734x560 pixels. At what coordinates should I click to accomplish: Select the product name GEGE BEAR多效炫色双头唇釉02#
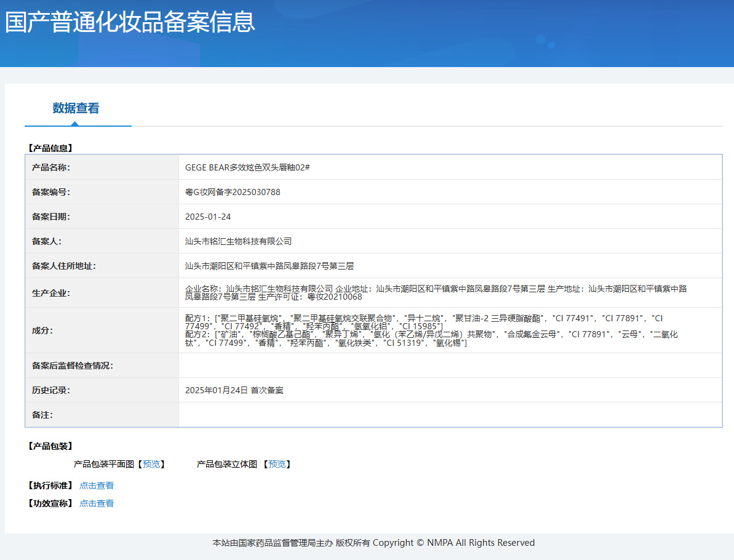tap(247, 167)
